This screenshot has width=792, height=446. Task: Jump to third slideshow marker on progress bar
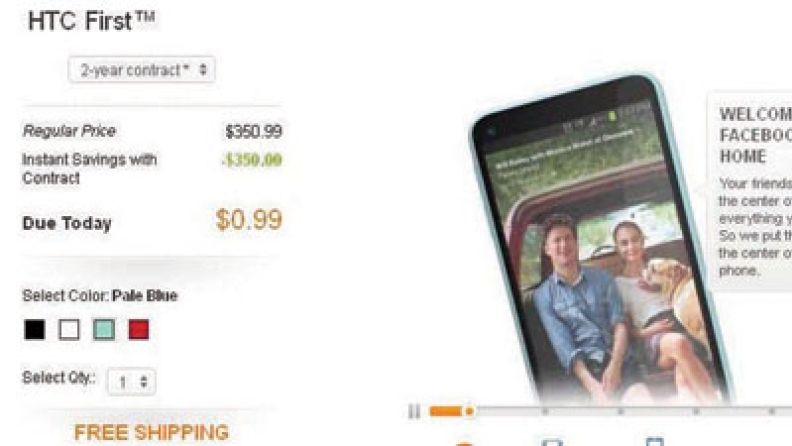coord(621,412)
